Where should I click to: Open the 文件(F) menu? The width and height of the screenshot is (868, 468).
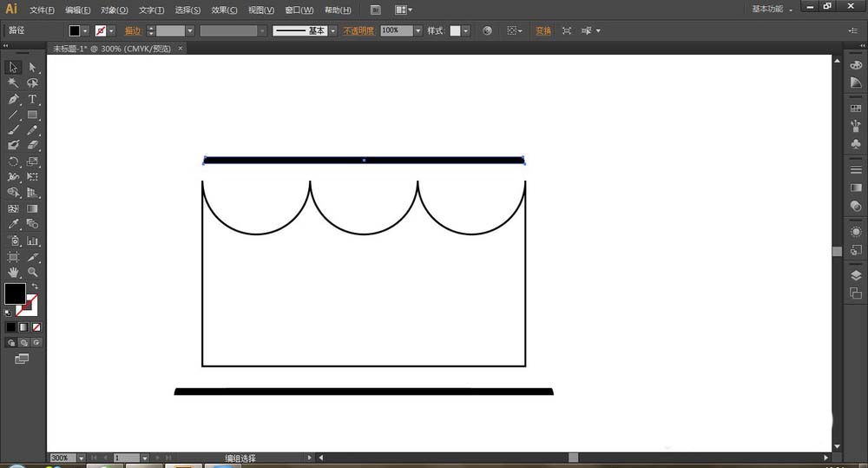[x=41, y=10]
